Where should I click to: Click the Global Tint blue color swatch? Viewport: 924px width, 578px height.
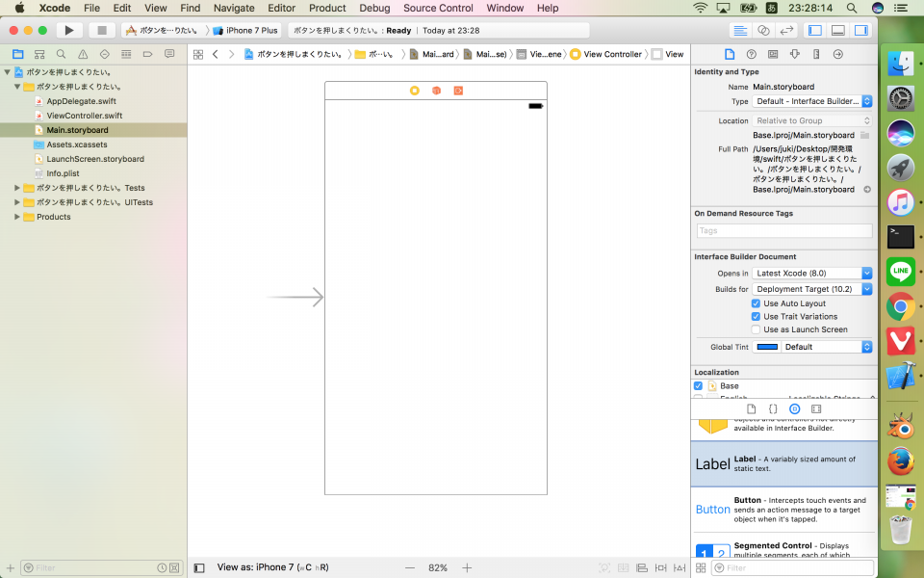click(767, 347)
